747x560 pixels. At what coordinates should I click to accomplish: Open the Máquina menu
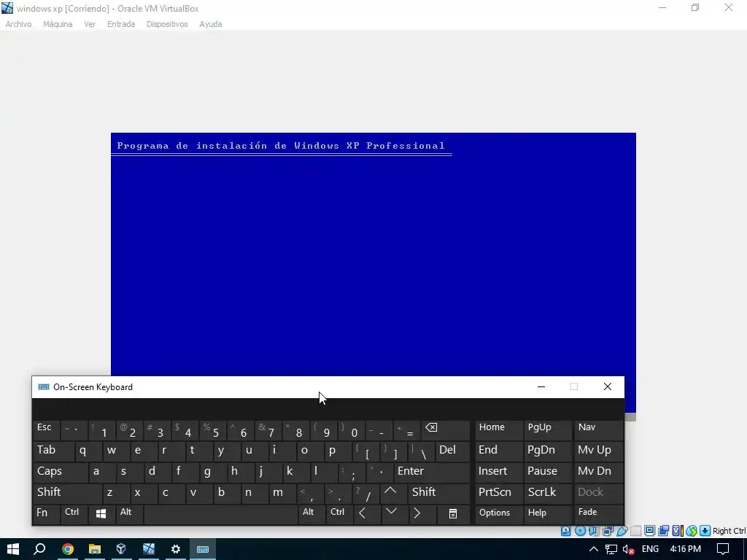(58, 24)
